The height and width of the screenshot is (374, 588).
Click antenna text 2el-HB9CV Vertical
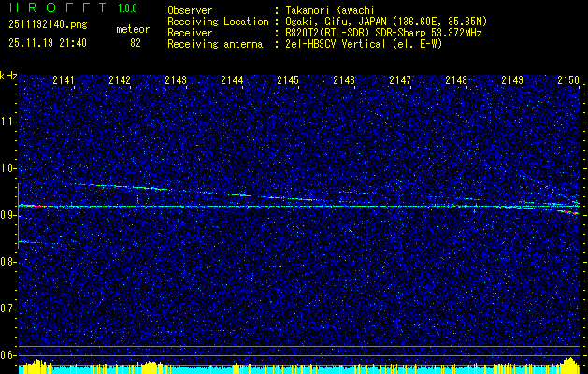[335, 44]
